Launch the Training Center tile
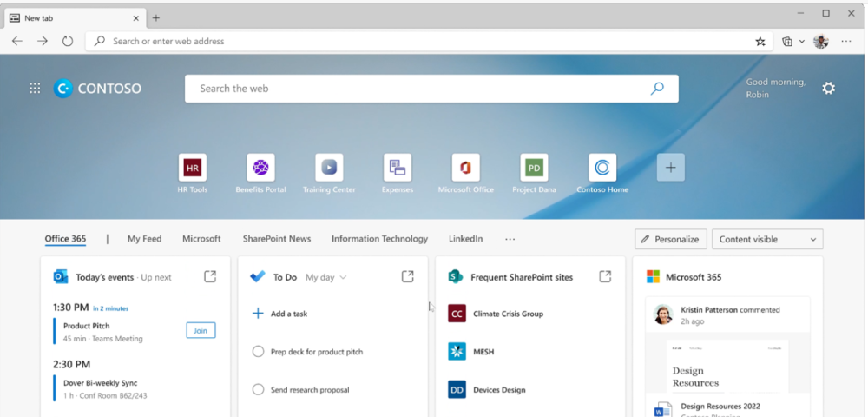 coord(329,168)
